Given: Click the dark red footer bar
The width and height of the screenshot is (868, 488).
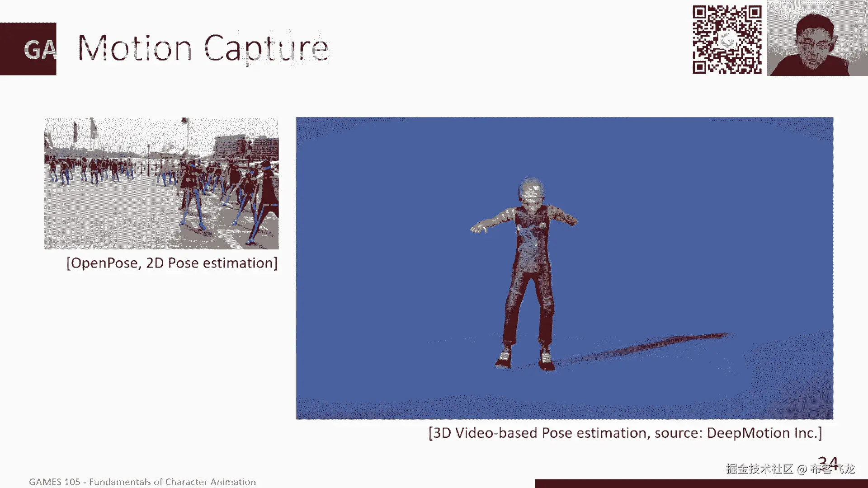Looking at the screenshot, I should 701,483.
